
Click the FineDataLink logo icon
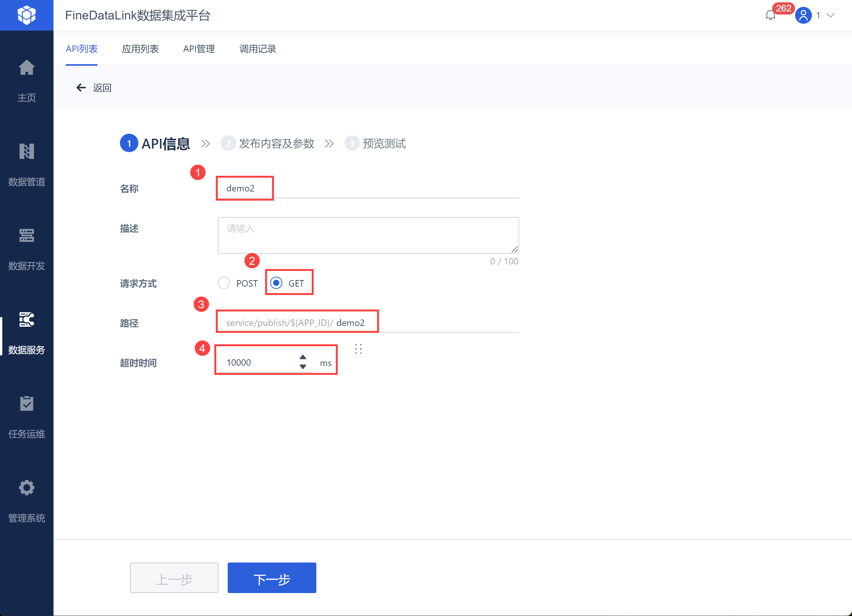26,15
